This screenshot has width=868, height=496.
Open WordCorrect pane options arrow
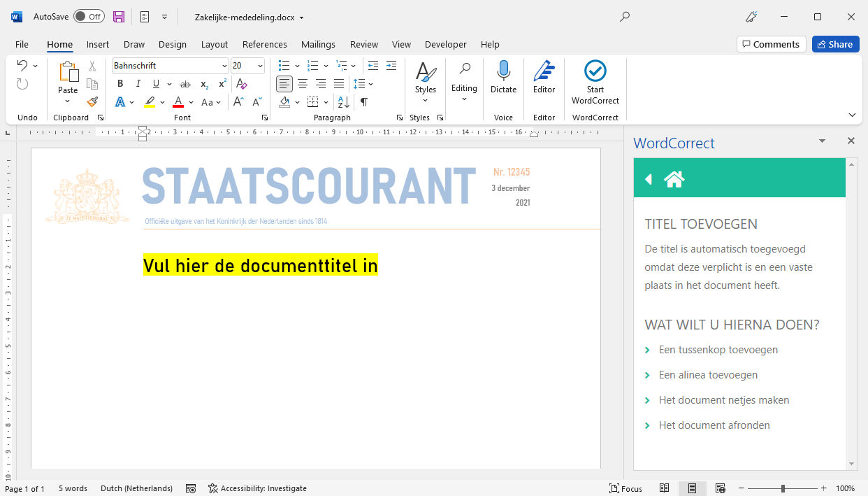pyautogui.click(x=823, y=141)
